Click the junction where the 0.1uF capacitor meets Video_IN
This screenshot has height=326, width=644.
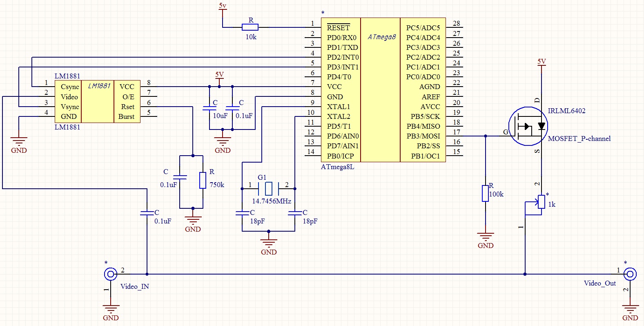147,274
